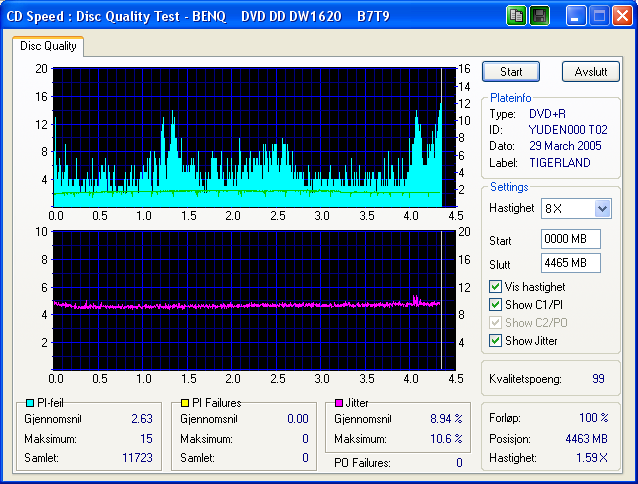The image size is (638, 484).
Task: Click the PI-feil Gjennomsnitt value 2.63
Action: (x=142, y=419)
